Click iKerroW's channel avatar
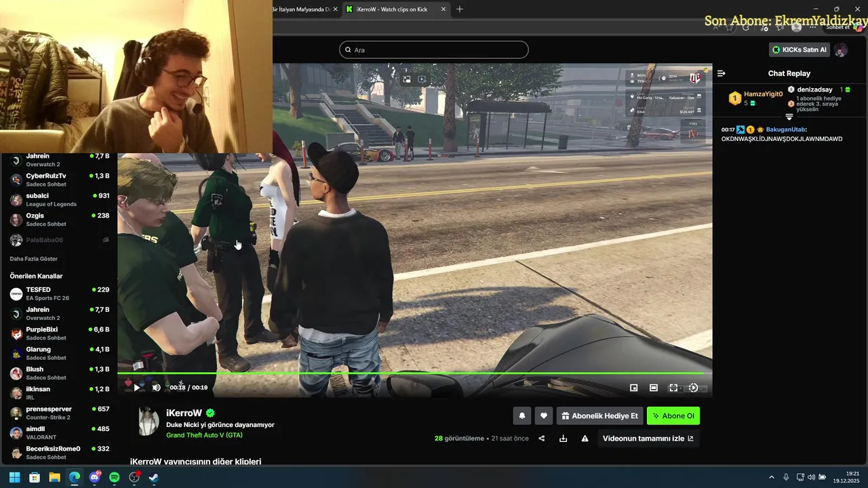 pyautogui.click(x=148, y=422)
